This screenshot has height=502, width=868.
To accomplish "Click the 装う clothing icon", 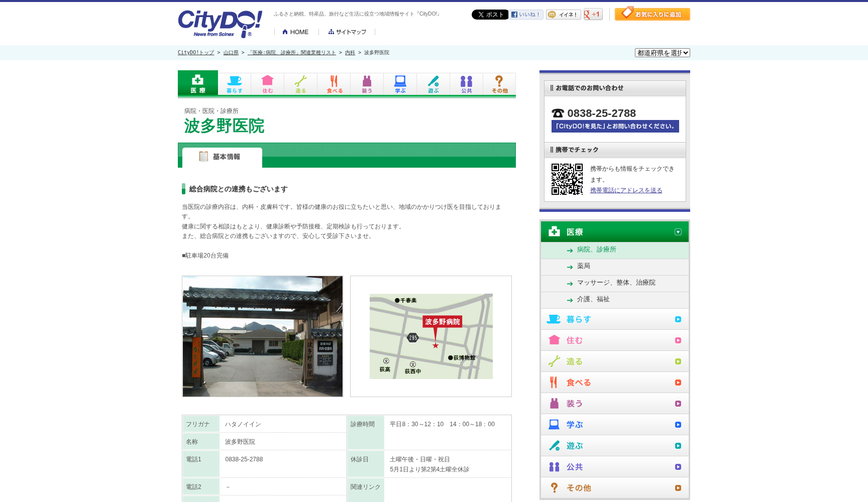I will coord(367,84).
